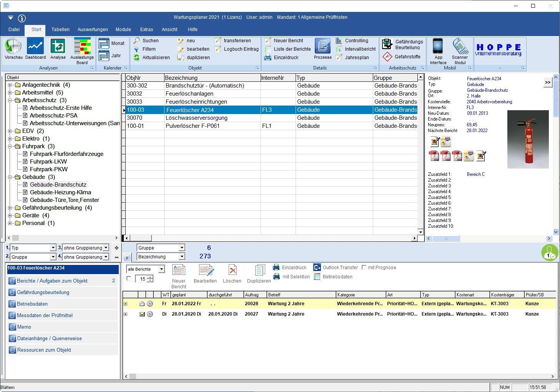Open Gefährdungsbeurteilung in the object panel
The height and width of the screenshot is (392, 560).
tap(43, 292)
